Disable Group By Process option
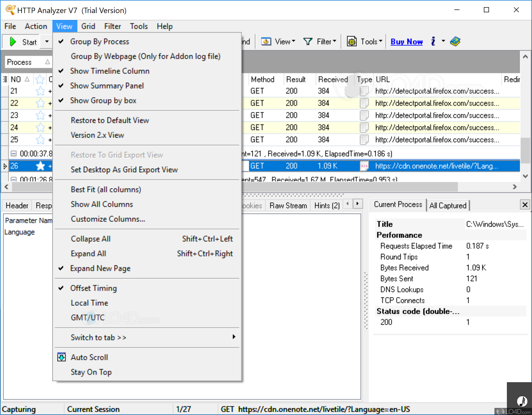Screen dimensions: 532x415 100,41
